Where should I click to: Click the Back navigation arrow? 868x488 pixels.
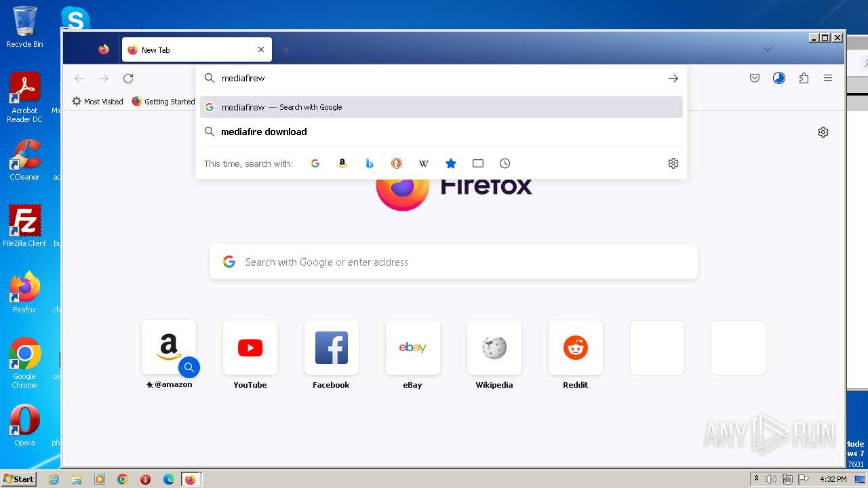(x=79, y=79)
